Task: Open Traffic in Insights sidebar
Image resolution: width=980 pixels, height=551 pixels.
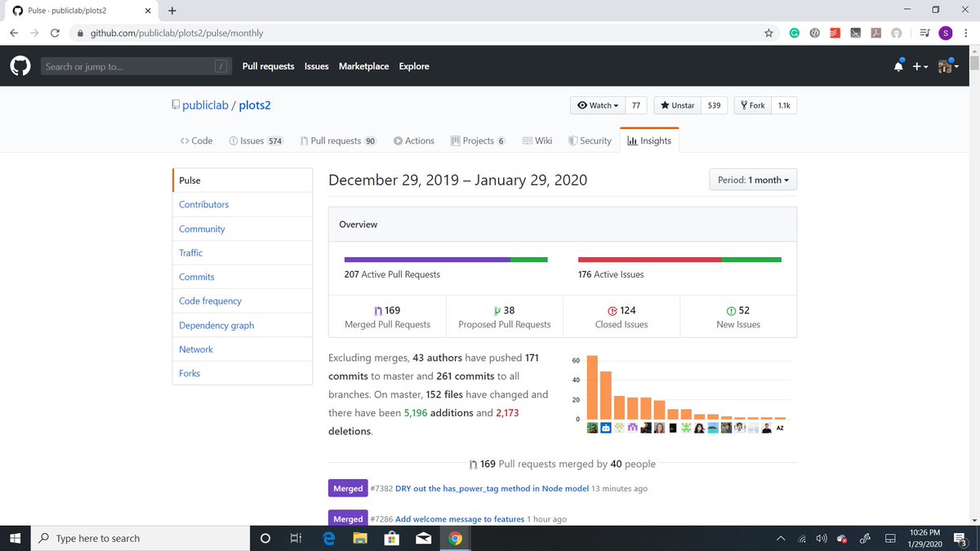Action: [x=243, y=253]
